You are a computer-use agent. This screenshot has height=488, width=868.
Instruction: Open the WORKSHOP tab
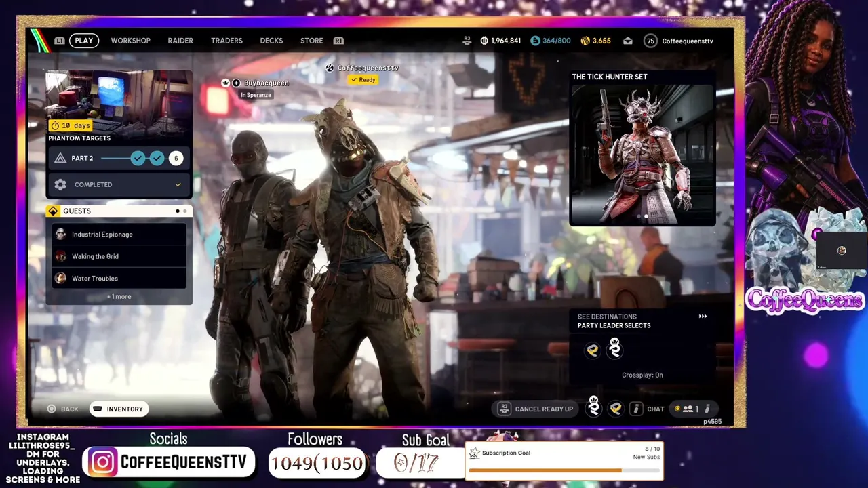click(131, 41)
